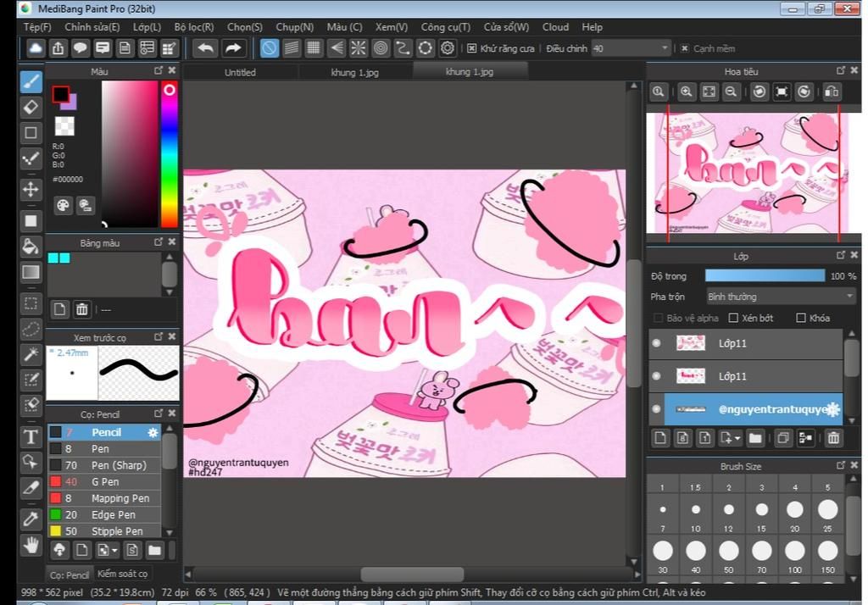The image size is (868, 605).
Task: Open the Lớp(L) menu
Action: (147, 26)
